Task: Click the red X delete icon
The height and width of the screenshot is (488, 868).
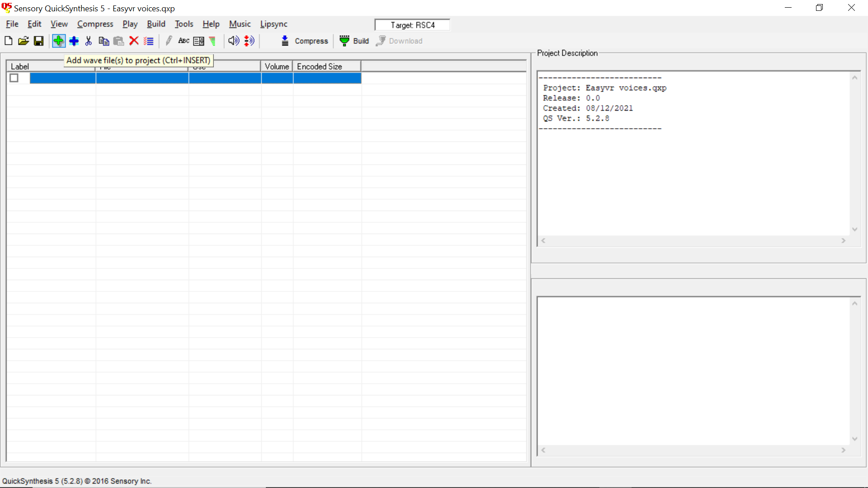Action: (134, 41)
